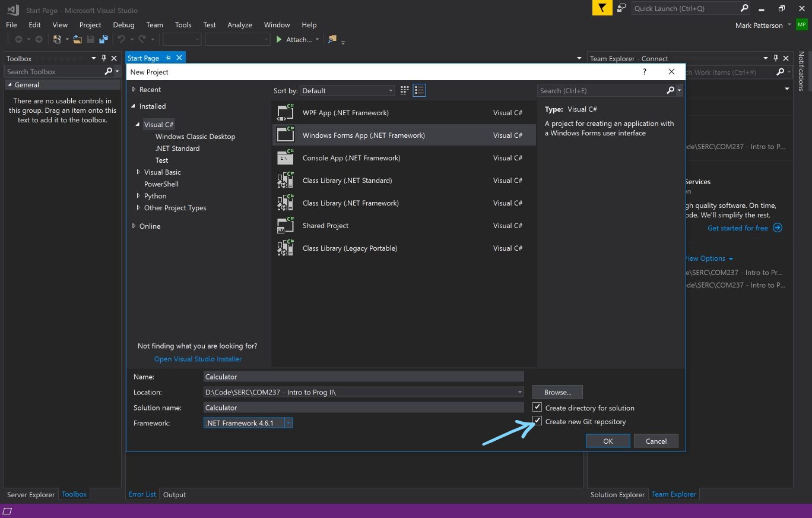The height and width of the screenshot is (518, 812).
Task: Click Cancel in New Project dialog
Action: (656, 441)
